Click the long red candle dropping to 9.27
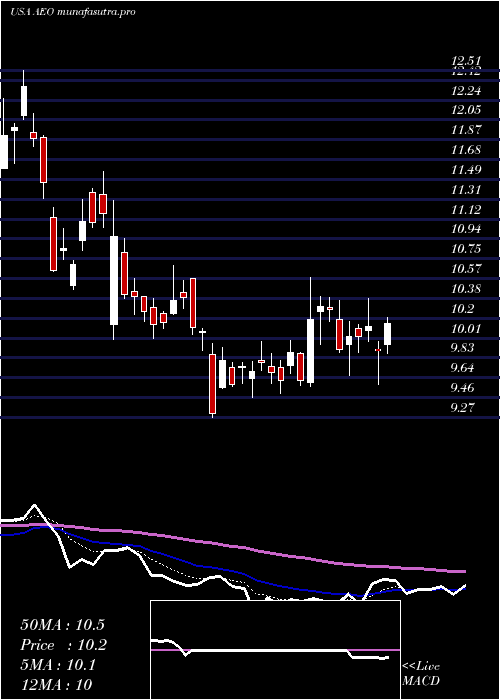Screen dimensions: 500x700 212,383
